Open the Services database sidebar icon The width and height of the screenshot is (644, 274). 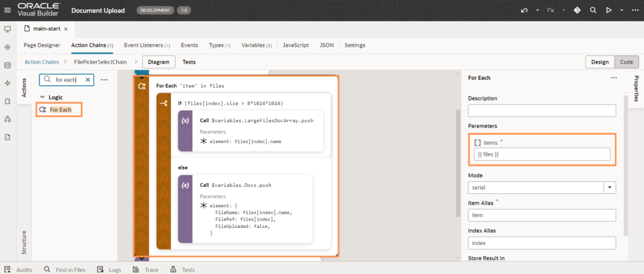[x=8, y=65]
